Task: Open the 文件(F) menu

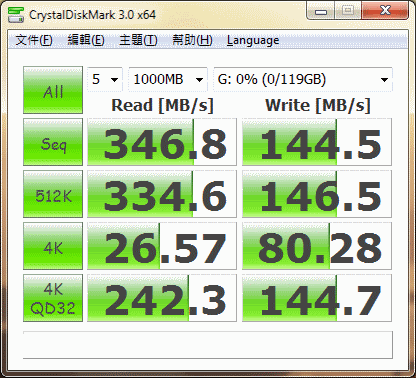Action: [34, 40]
